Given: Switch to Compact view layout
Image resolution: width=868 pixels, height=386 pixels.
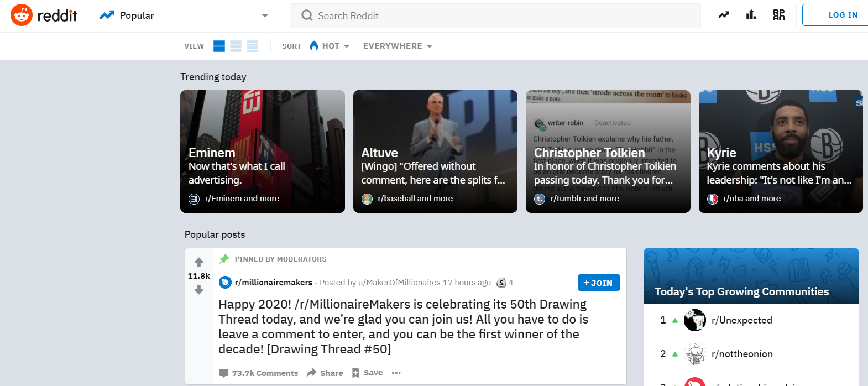Looking at the screenshot, I should coord(253,46).
